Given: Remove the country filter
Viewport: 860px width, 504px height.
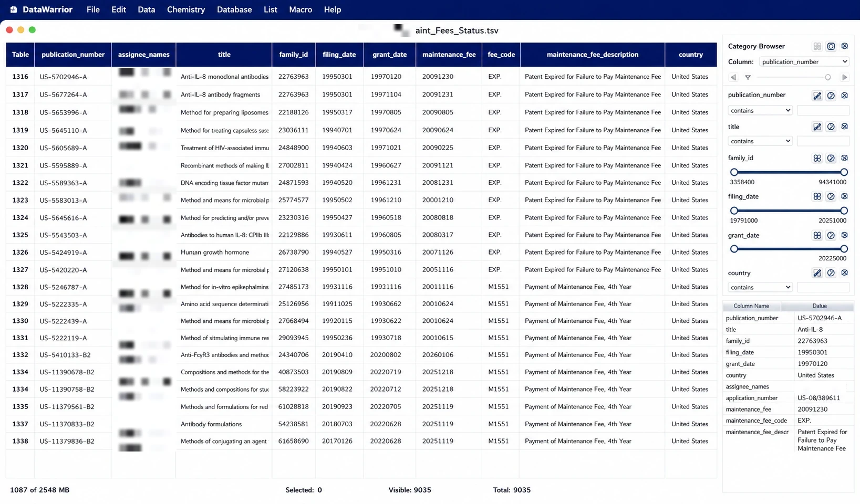Looking at the screenshot, I should 844,273.
